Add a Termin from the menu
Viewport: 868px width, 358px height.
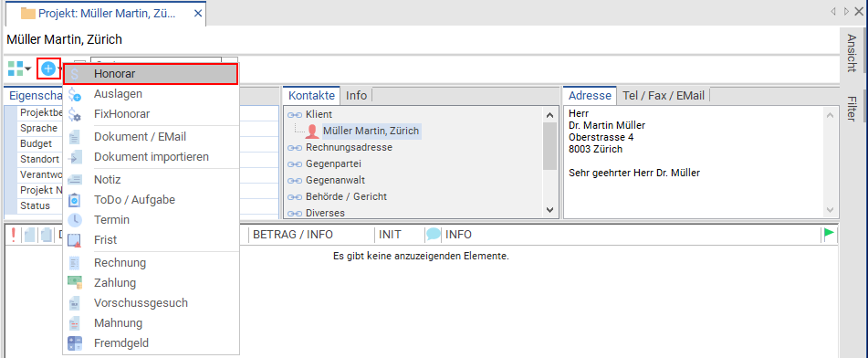pyautogui.click(x=151, y=220)
